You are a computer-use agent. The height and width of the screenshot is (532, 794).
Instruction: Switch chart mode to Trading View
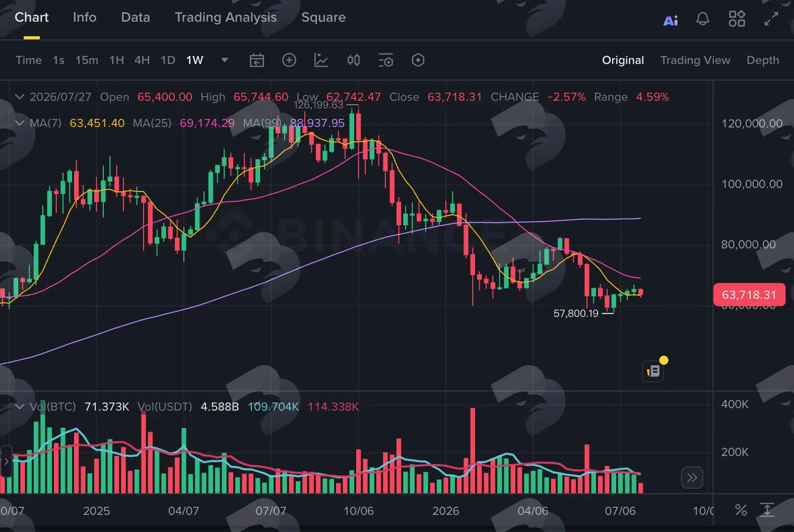coord(695,60)
